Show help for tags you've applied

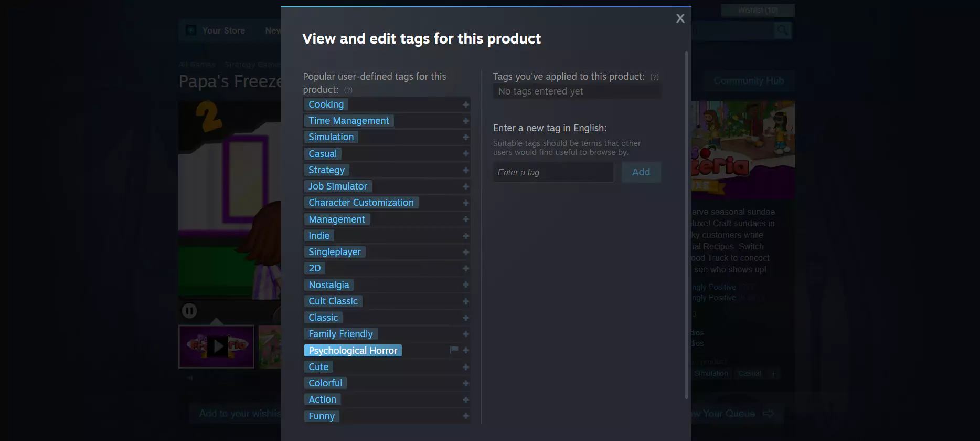pos(655,77)
